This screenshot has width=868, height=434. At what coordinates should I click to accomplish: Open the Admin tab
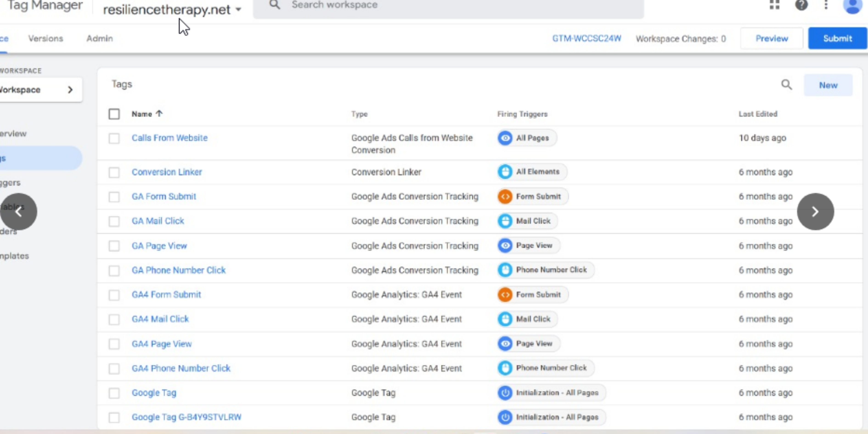point(99,38)
